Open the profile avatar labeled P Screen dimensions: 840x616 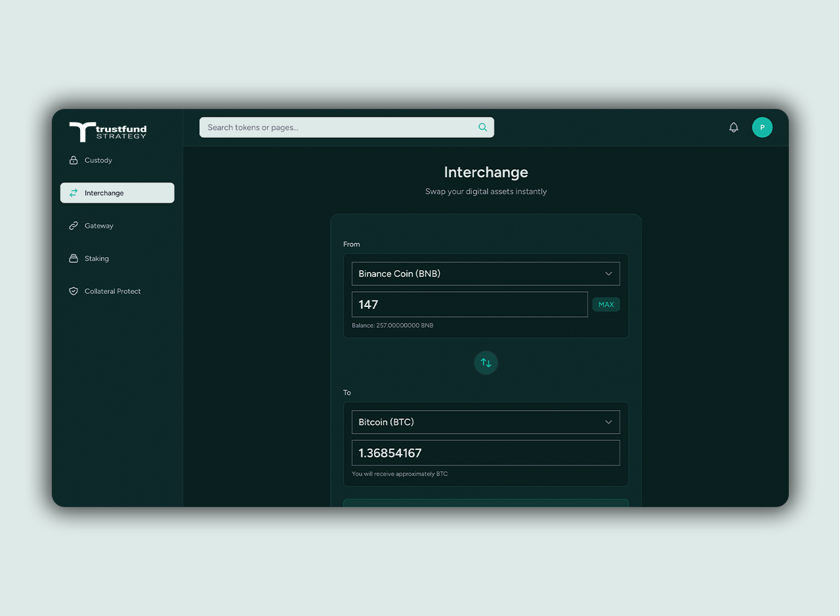pyautogui.click(x=762, y=127)
